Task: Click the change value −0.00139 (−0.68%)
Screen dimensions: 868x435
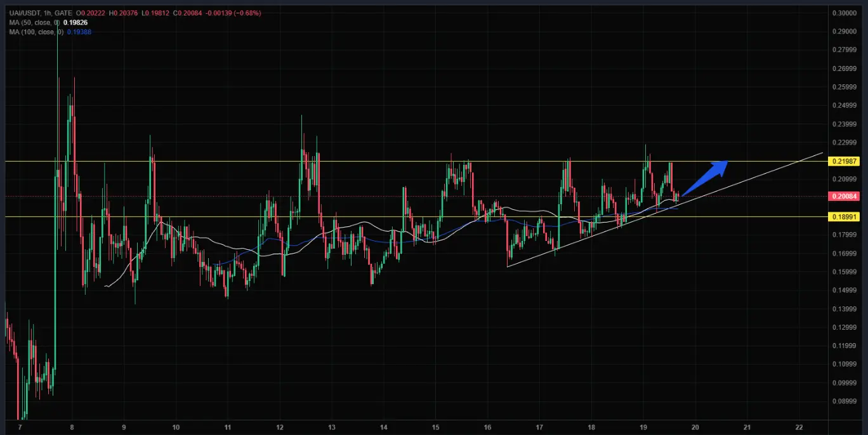Action: (233, 13)
